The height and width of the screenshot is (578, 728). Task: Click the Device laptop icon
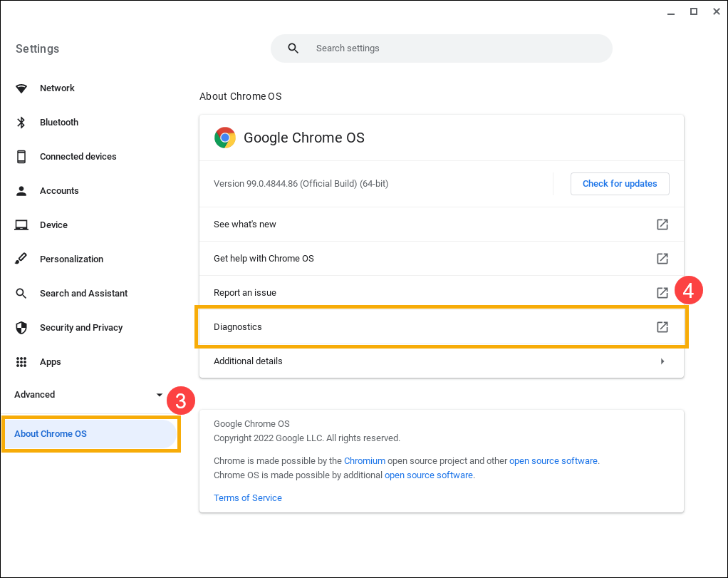21,225
